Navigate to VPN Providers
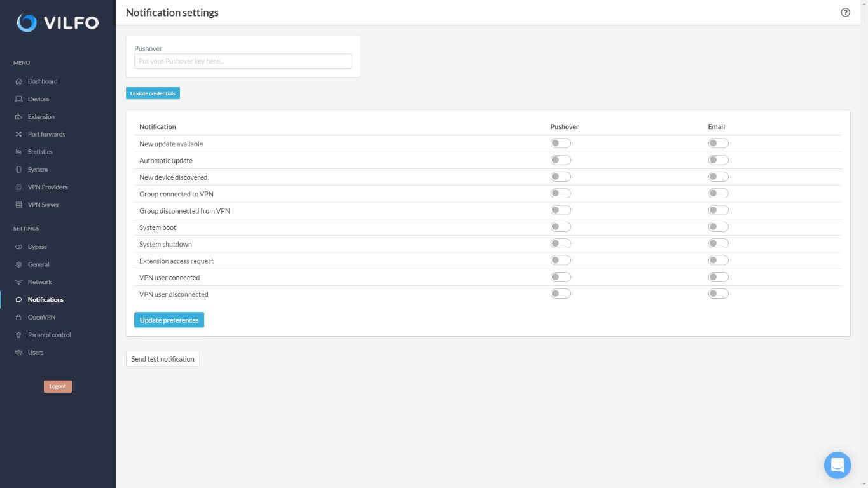This screenshot has width=868, height=488. coord(48,187)
